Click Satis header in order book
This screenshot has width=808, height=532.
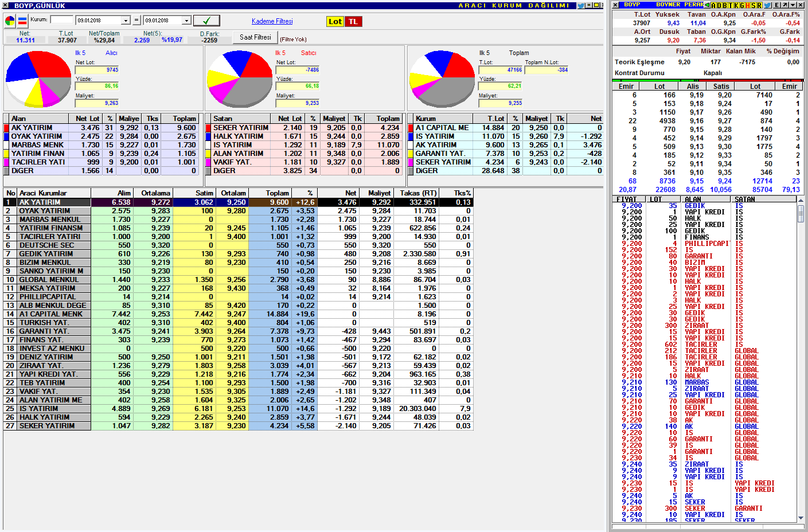(x=721, y=87)
